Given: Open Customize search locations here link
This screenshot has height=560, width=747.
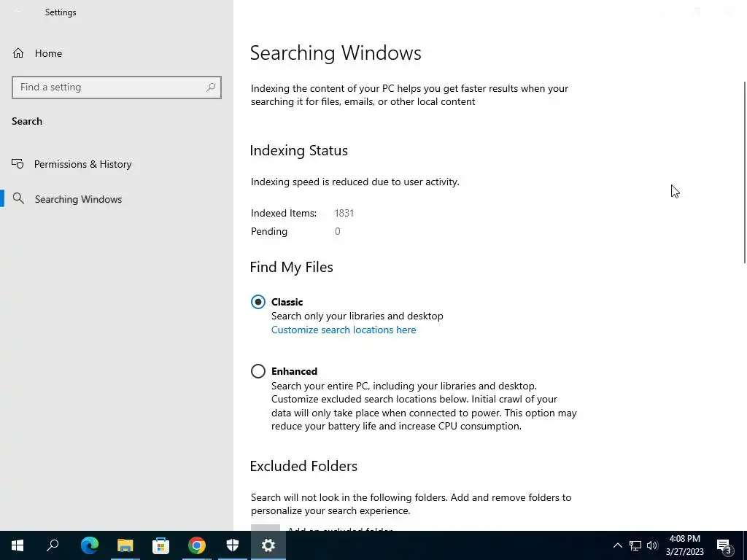Looking at the screenshot, I should [x=344, y=330].
